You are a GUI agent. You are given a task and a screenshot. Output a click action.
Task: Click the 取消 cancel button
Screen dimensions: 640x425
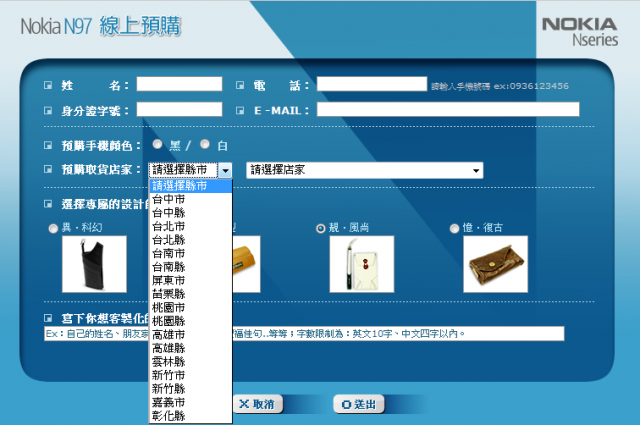pos(258,404)
